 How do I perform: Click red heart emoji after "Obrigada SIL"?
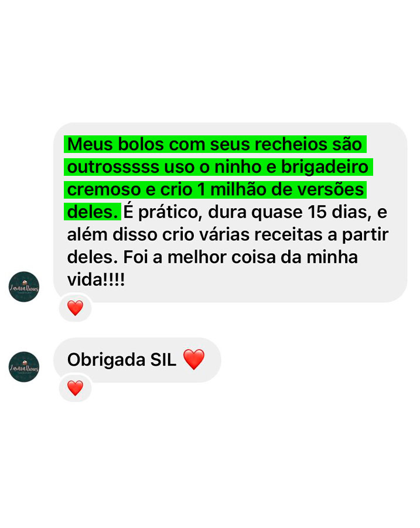point(194,359)
